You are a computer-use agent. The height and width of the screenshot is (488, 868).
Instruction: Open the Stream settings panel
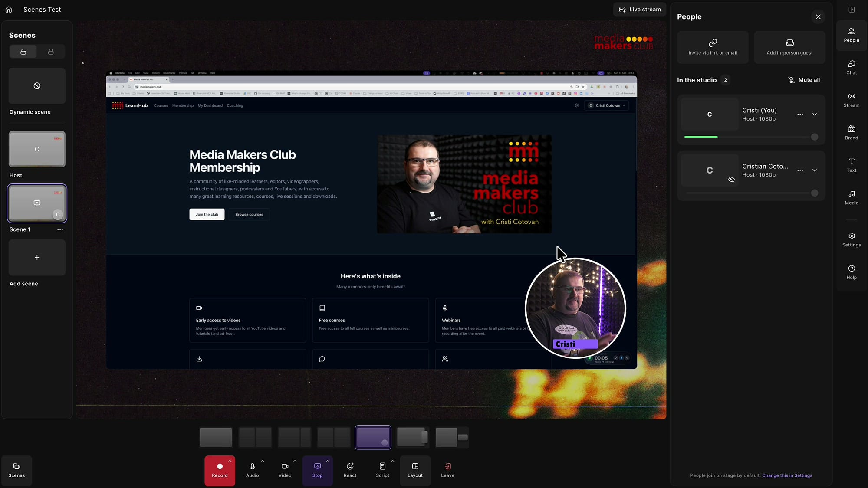tap(852, 100)
